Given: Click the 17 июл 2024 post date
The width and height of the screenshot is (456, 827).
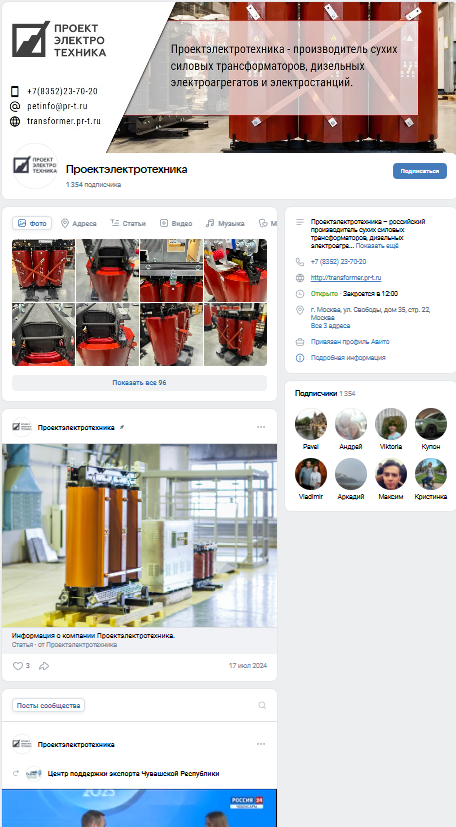Looking at the screenshot, I should coord(248,666).
